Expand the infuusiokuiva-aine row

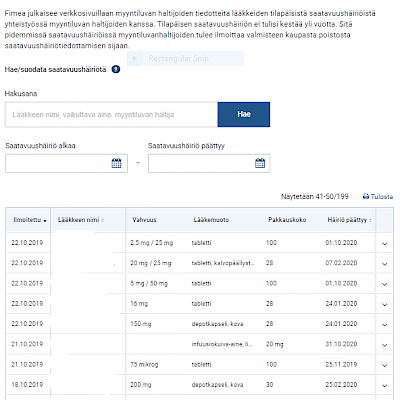pyautogui.click(x=385, y=345)
